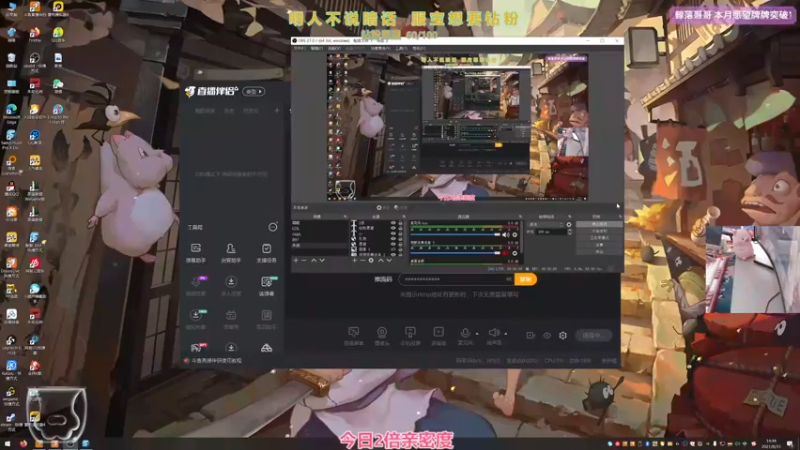Open the 斗鱼直播伴侣使用教程 tutorial link
The width and height of the screenshot is (800, 450).
[216, 360]
